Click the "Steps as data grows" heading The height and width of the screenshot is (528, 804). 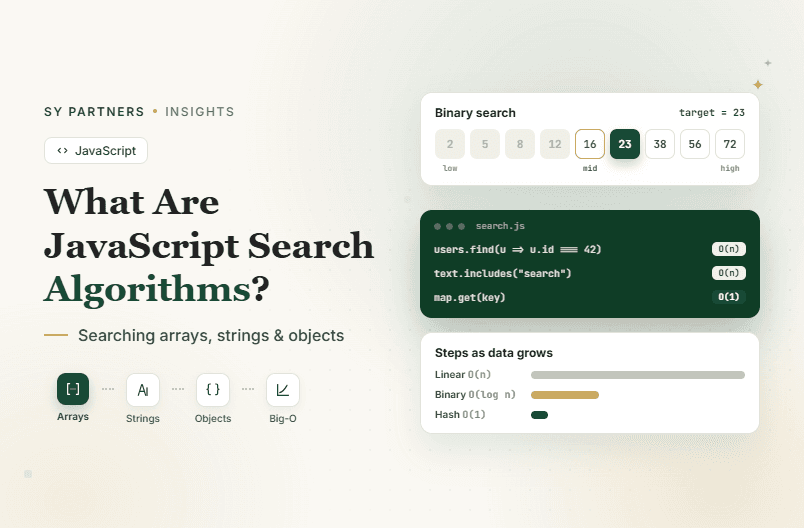494,353
